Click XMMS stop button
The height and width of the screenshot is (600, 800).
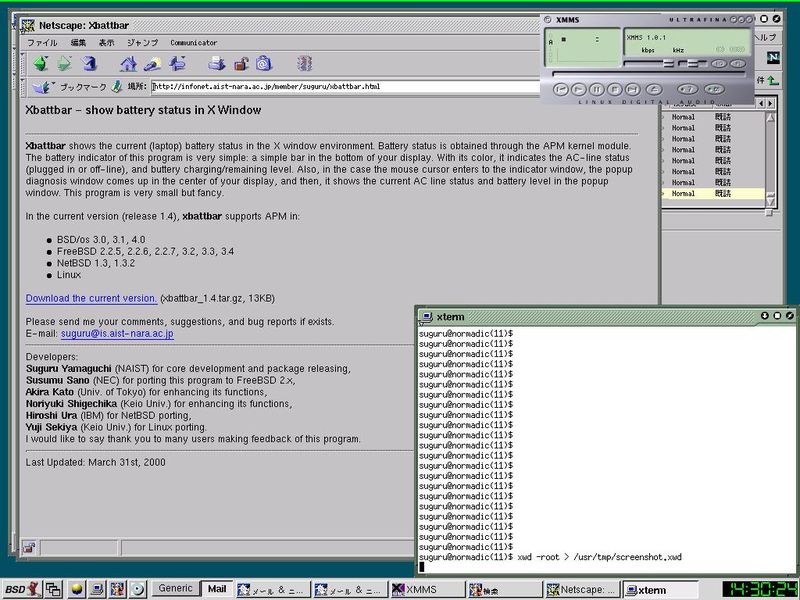coord(614,90)
